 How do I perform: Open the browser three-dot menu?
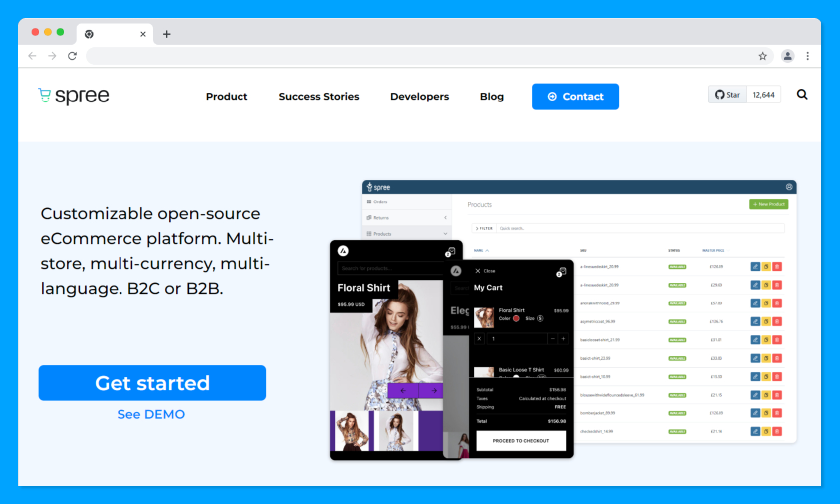click(807, 56)
